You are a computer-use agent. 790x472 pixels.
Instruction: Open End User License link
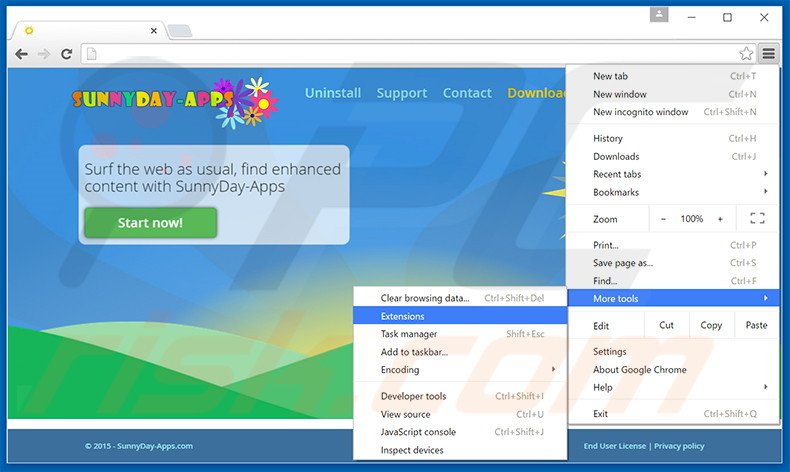click(615, 446)
